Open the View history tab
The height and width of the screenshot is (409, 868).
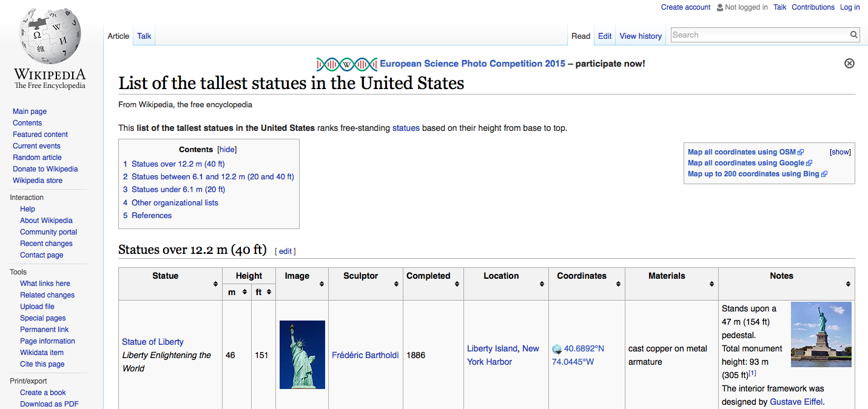point(641,36)
